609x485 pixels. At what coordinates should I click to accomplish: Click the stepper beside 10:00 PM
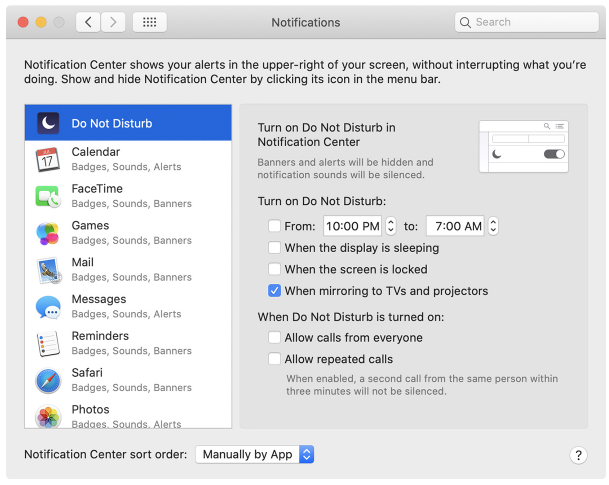[391, 227]
